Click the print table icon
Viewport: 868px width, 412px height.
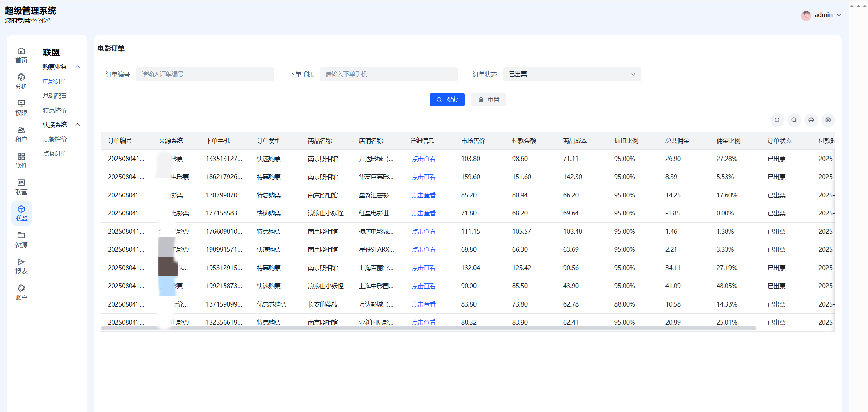coord(811,120)
